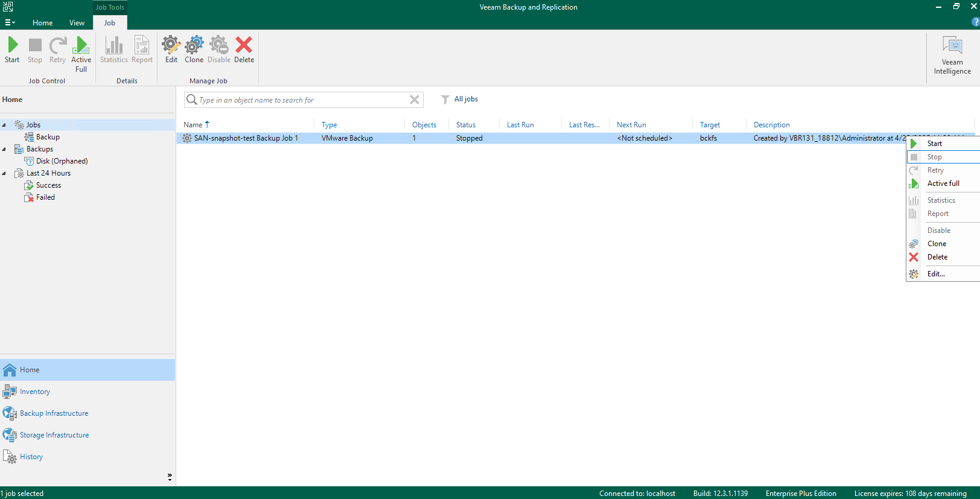Select the Job ribbon tab
This screenshot has height=499, width=980.
(109, 23)
